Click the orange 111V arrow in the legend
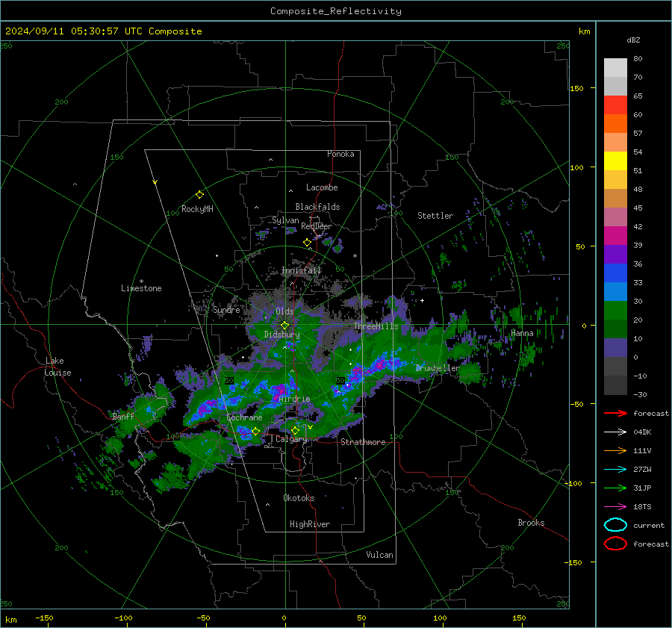Viewport: 672px width, 628px height. click(615, 450)
